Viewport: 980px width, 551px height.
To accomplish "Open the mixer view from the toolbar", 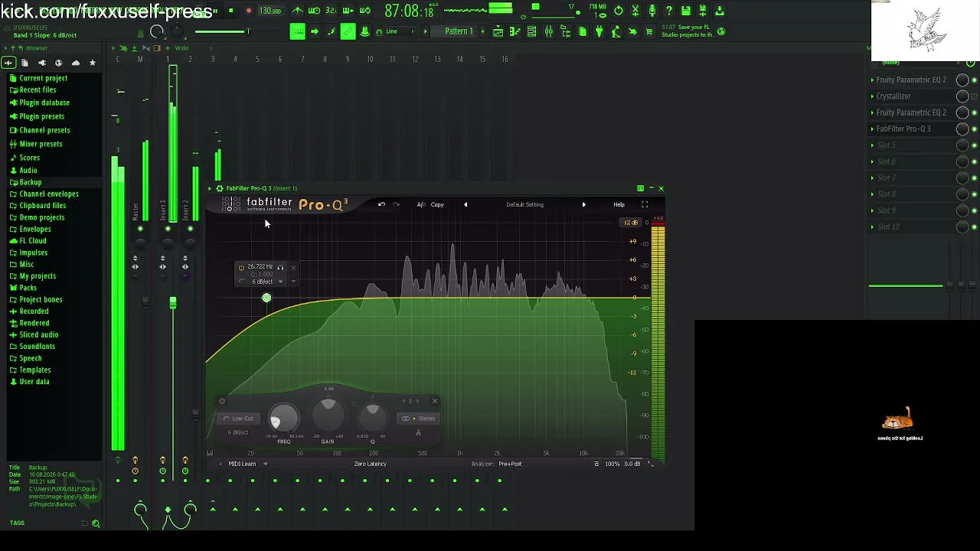I will [x=548, y=31].
